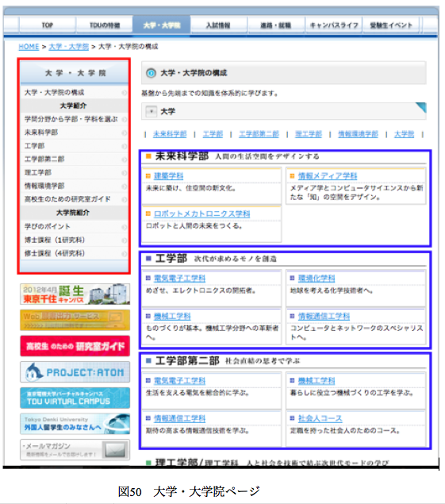
Task: Click arrow icon on 大学・大学院の構成 sidebar row
Action: click(125, 93)
